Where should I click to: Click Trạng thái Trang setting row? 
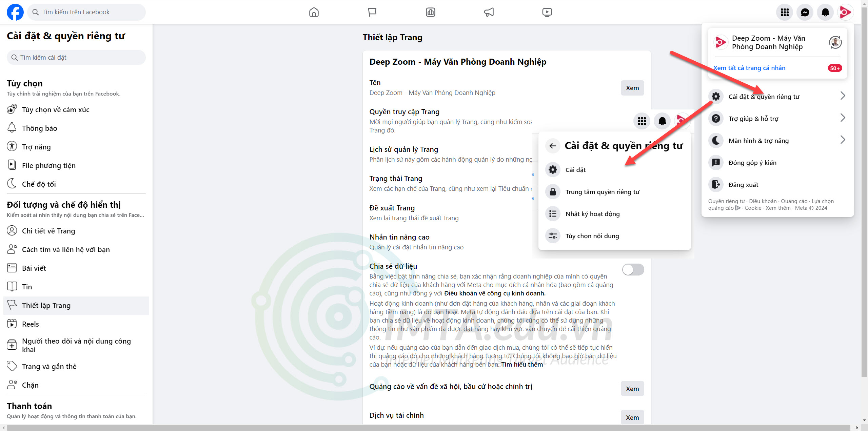(x=451, y=183)
